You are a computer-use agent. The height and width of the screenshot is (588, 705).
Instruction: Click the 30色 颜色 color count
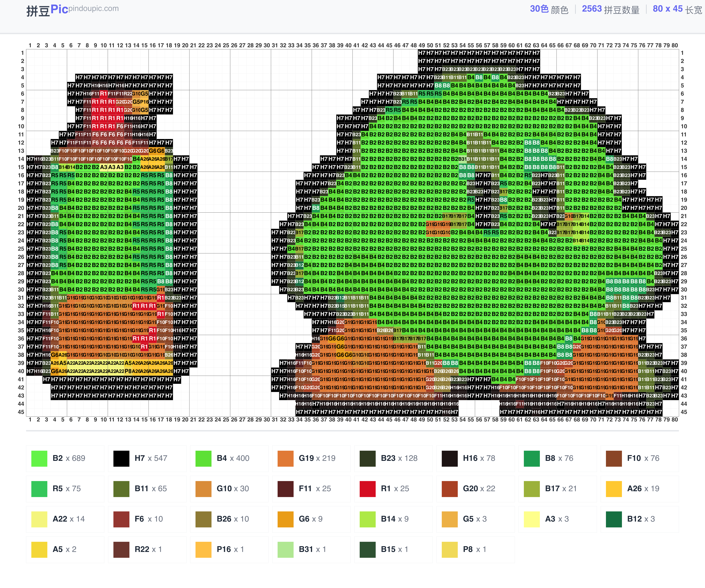pyautogui.click(x=549, y=9)
